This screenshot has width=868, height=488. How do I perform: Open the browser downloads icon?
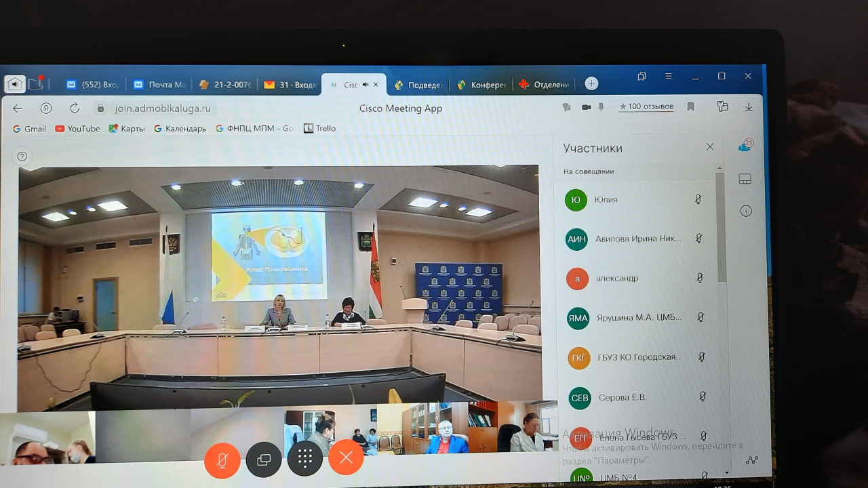(749, 106)
